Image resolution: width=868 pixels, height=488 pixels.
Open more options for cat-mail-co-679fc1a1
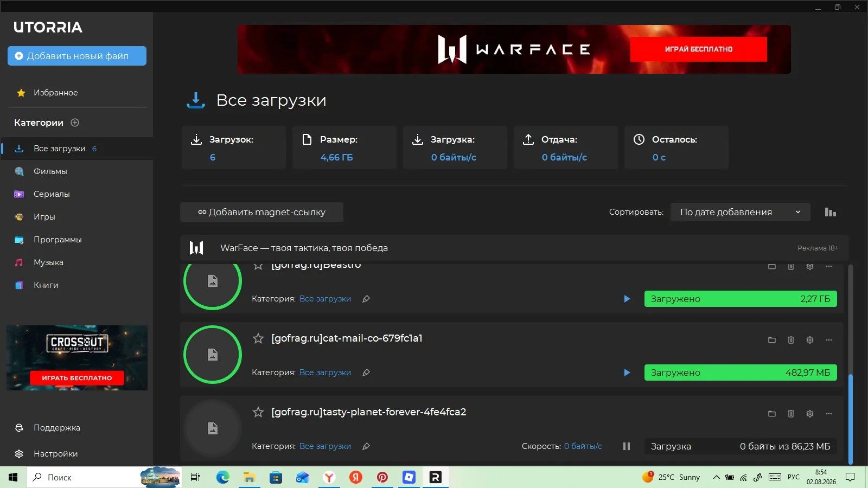pyautogui.click(x=829, y=340)
